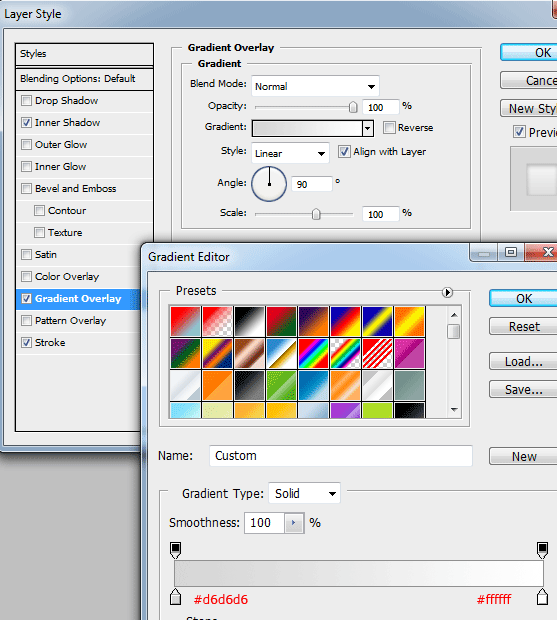Select the orange-yellow-orange gradient preset
The width and height of the screenshot is (557, 620).
tap(410, 321)
